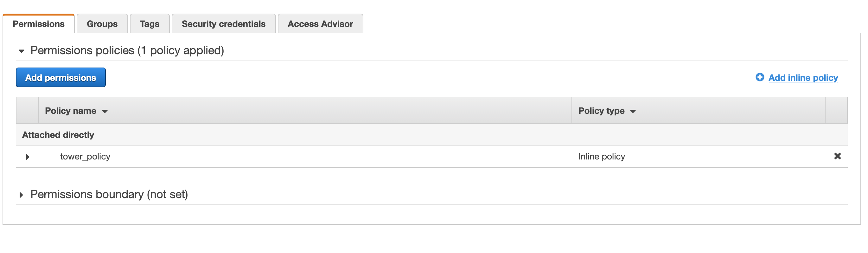
Task: Expand the tower_policy row details
Action: [28, 157]
